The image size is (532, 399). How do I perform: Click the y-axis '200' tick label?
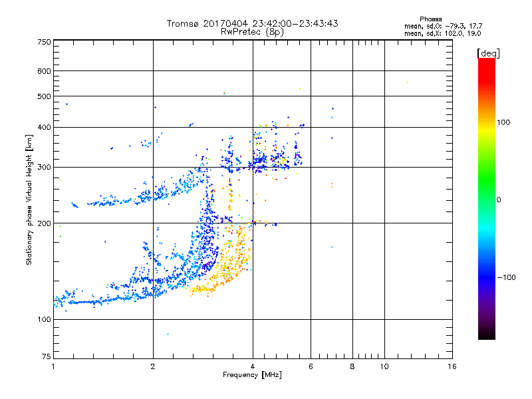pos(45,223)
